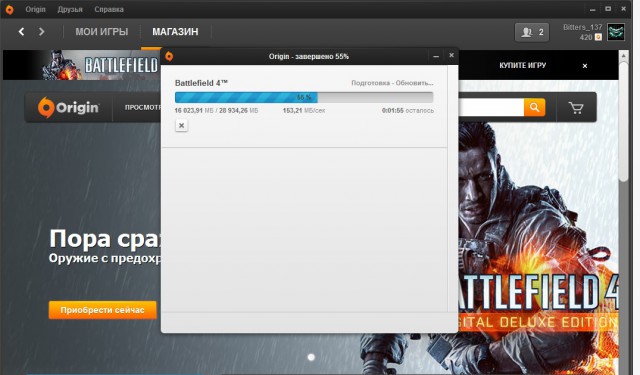Click the Origin logo icon in title bar
The height and width of the screenshot is (375, 640).
click(x=9, y=9)
